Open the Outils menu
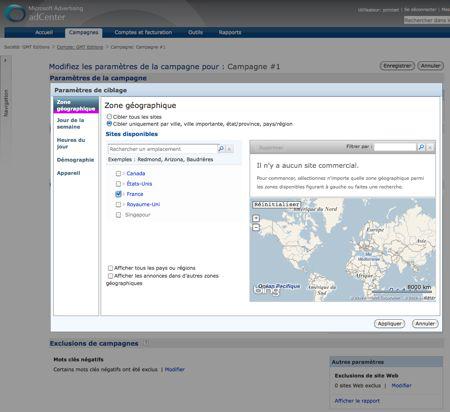This screenshot has width=450, height=412. pyautogui.click(x=195, y=32)
